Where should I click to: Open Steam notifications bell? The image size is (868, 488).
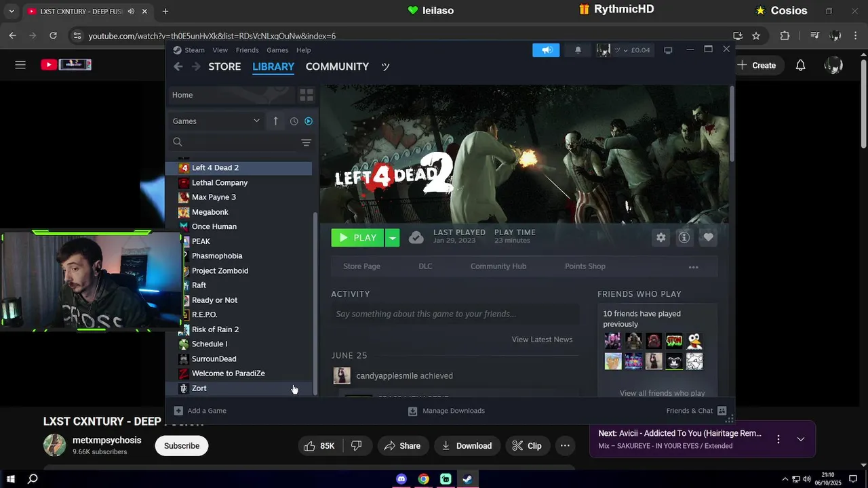pos(578,50)
